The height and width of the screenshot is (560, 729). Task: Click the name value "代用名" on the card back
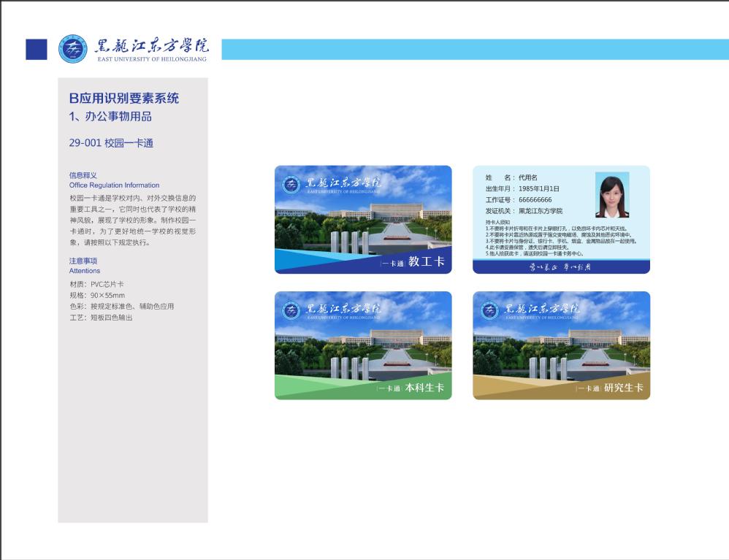pos(528,177)
